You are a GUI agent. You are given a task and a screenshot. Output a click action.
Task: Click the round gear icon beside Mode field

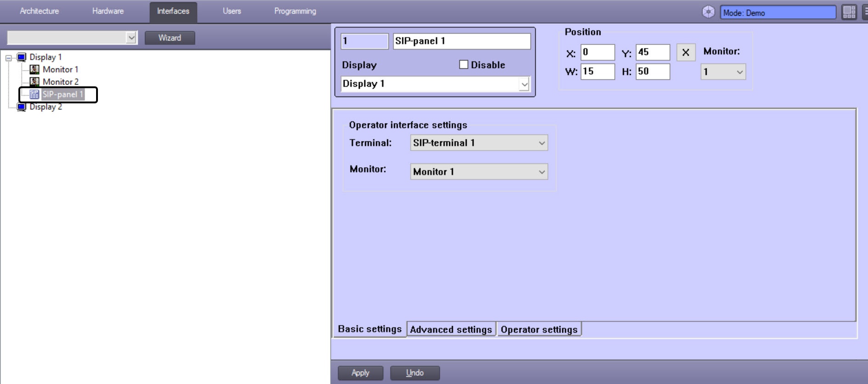[x=708, y=12]
